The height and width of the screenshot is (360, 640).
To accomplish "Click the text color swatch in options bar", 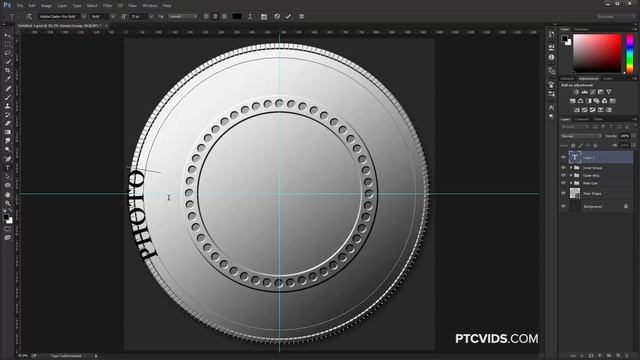I will [237, 16].
